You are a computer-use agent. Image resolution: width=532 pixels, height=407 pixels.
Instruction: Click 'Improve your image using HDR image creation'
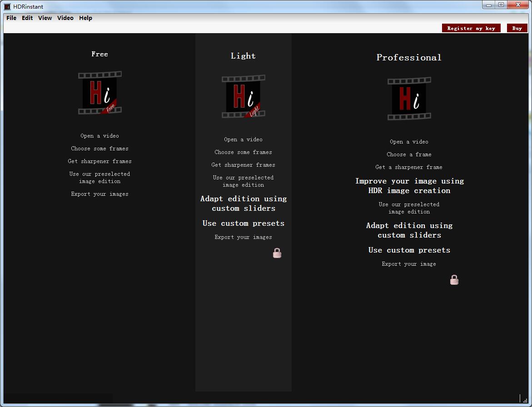409,186
